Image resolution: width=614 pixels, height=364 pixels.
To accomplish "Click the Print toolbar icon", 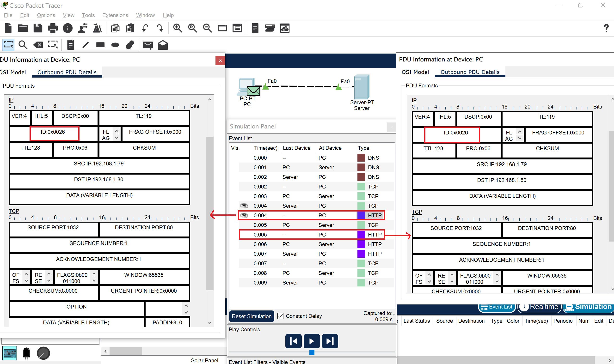I will pos(53,28).
